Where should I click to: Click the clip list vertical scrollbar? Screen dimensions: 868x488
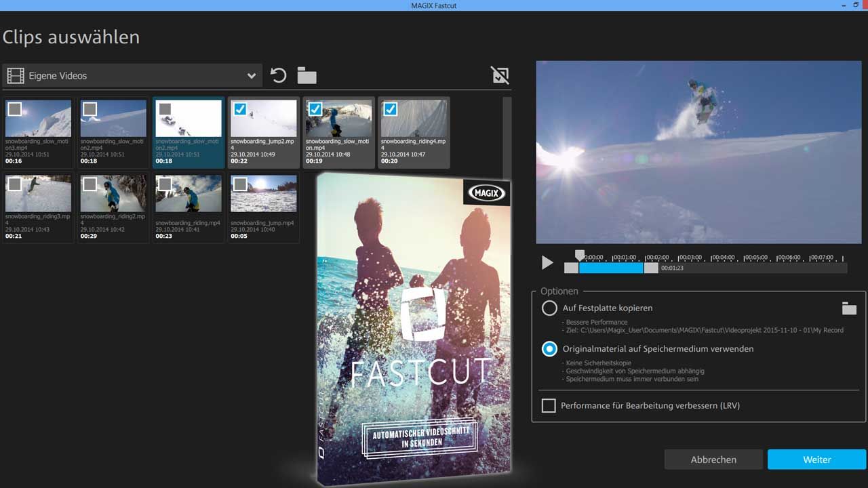[x=507, y=136]
